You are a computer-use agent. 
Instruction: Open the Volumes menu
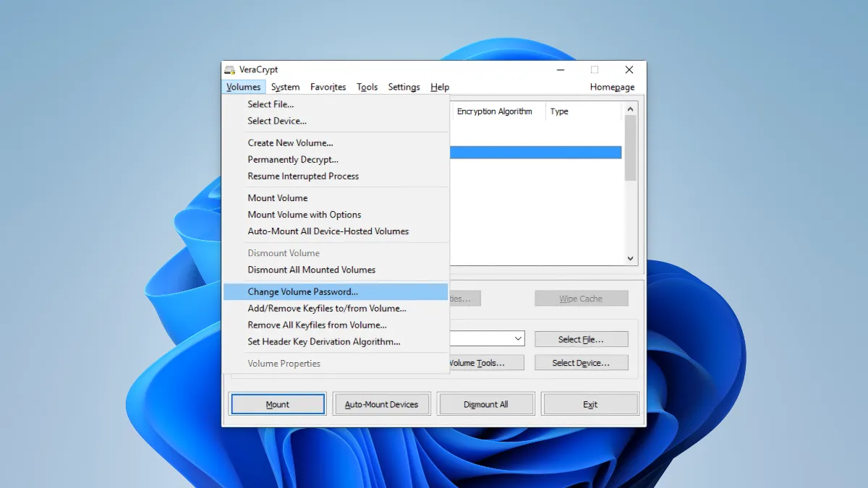(243, 87)
